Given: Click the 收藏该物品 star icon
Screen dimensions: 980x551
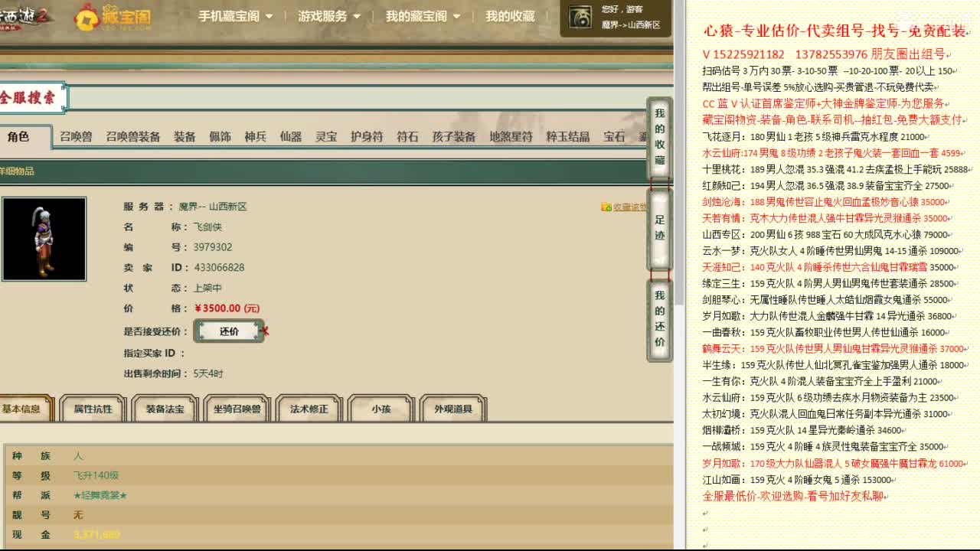Looking at the screenshot, I should tap(606, 207).
